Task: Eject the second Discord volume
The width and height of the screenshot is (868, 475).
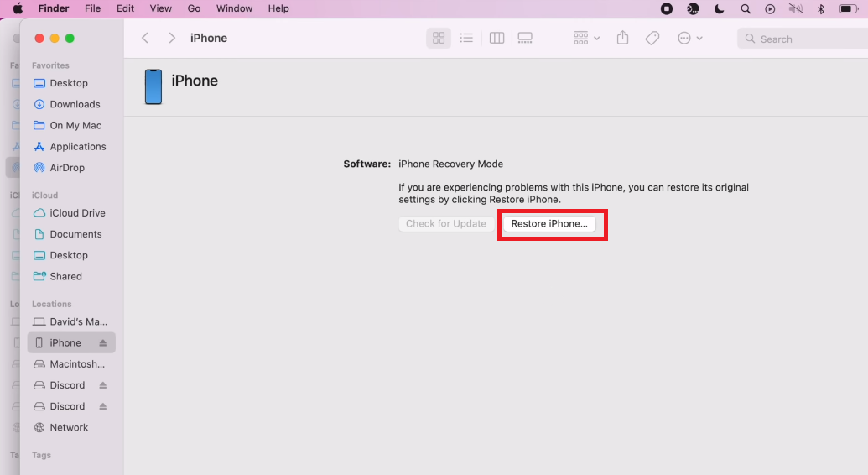Action: (103, 405)
